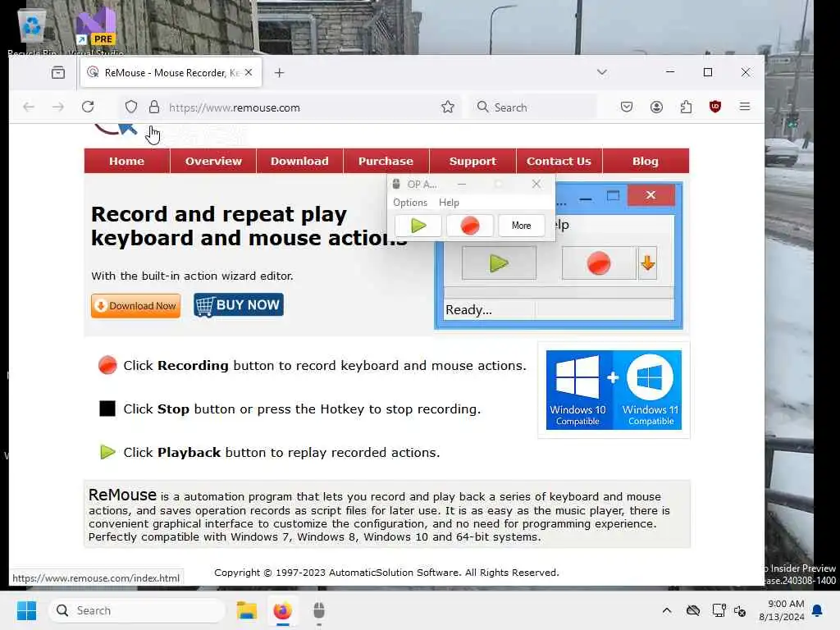Screen dimensions: 840x630
Task: Expand the hidden tray icons chevron
Action: pyautogui.click(x=667, y=610)
